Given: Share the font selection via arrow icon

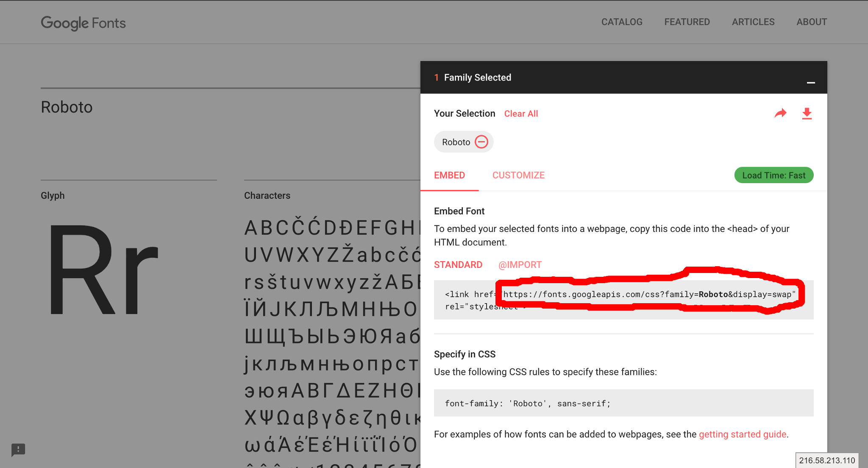Looking at the screenshot, I should click(x=780, y=113).
